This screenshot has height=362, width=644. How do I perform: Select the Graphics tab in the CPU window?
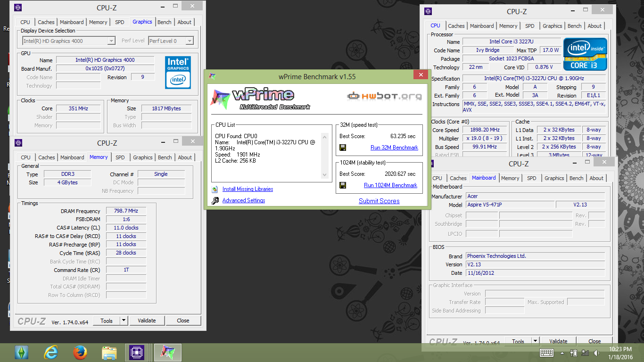(553, 26)
